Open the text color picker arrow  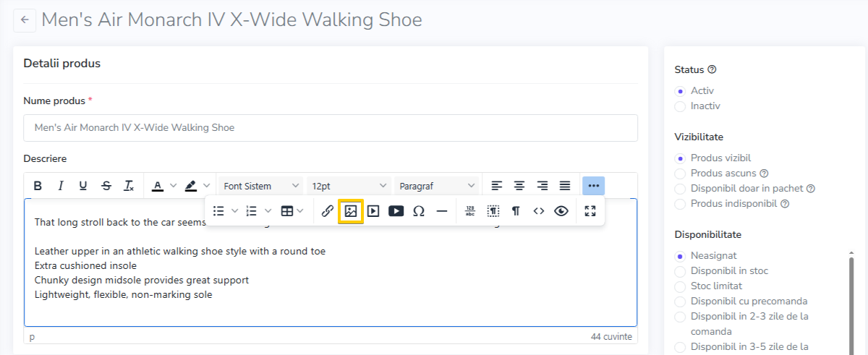[174, 186]
